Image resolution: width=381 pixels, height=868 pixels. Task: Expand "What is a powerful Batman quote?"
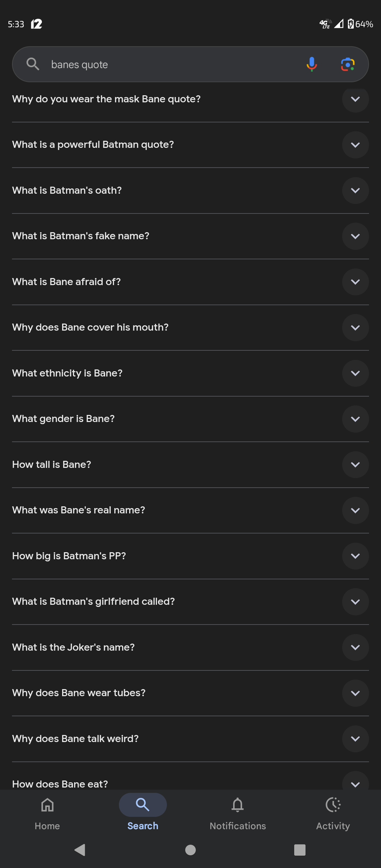pyautogui.click(x=355, y=145)
